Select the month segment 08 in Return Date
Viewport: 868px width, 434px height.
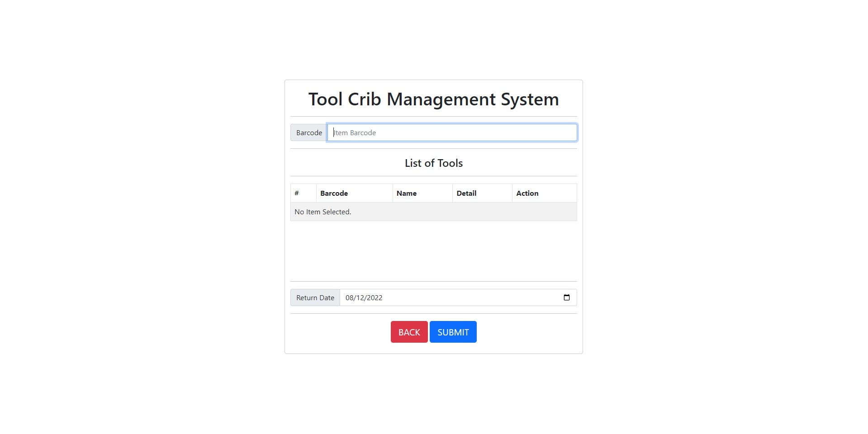[349, 297]
